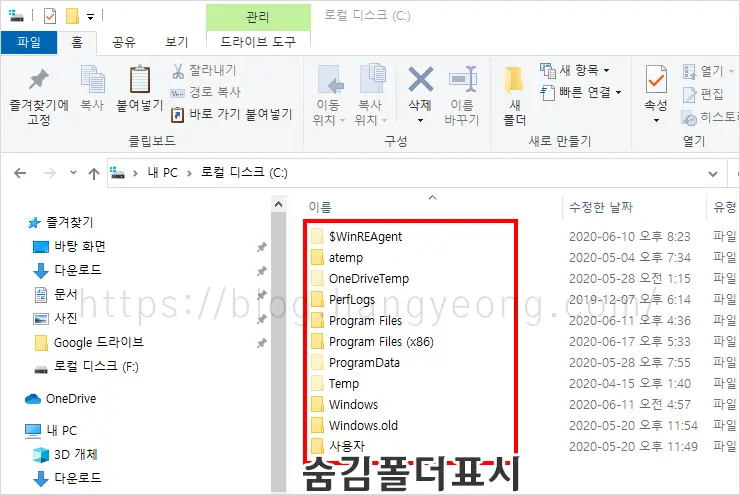
Task: Open the Drive Tools (드라이브 도구) tab
Action: tap(258, 42)
